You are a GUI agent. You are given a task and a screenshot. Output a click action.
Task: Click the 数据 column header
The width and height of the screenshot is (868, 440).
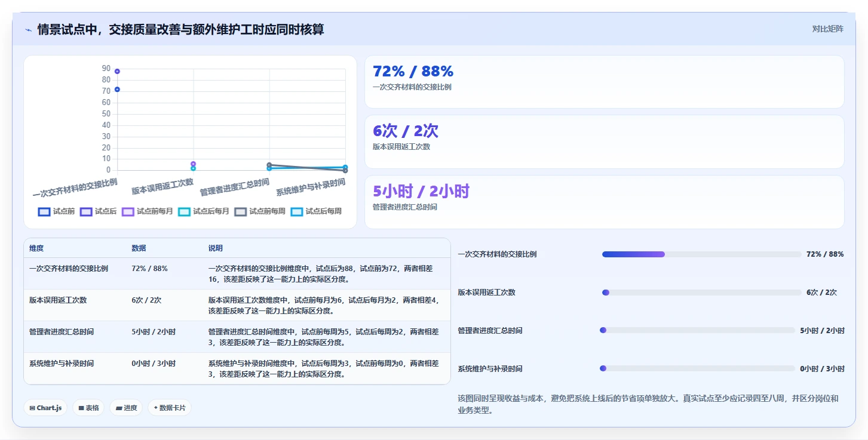click(139, 248)
